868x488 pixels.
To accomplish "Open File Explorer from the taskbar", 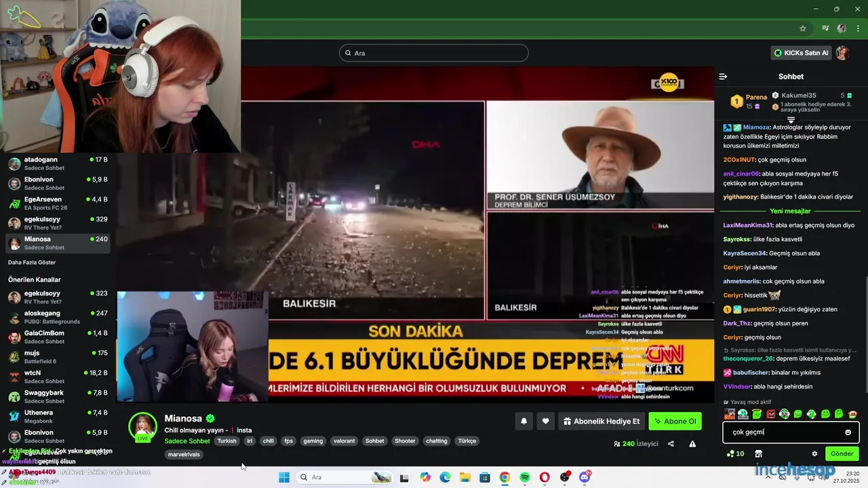I will (465, 477).
